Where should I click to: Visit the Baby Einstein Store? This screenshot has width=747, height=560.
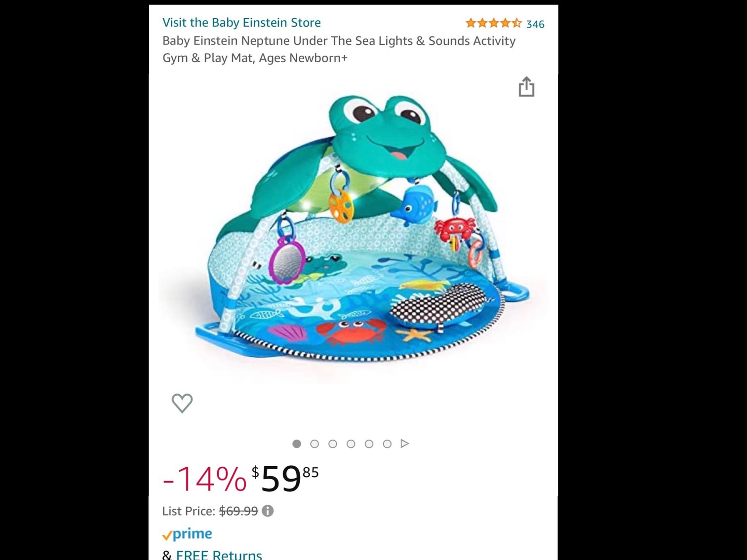[x=241, y=22]
